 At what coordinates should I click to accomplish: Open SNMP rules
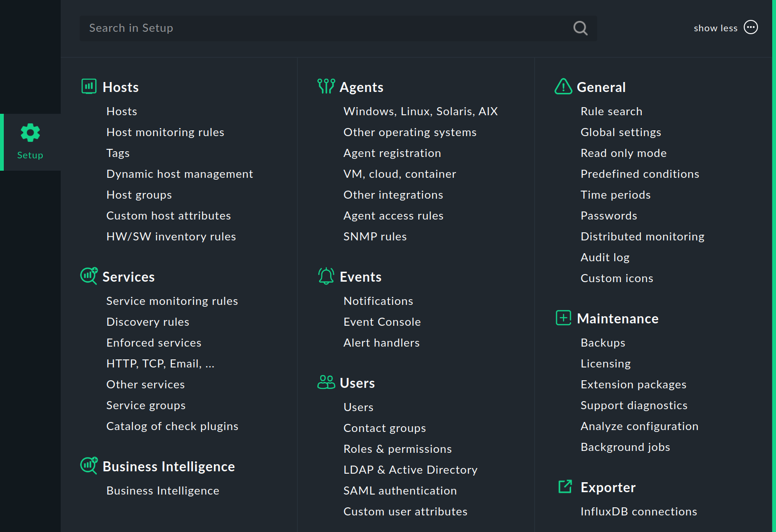coord(375,237)
